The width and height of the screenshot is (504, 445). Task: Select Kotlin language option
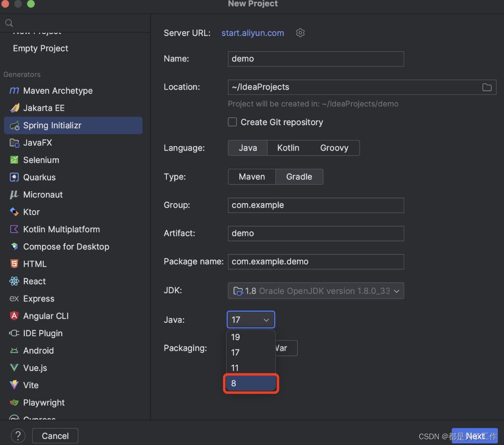(x=288, y=148)
